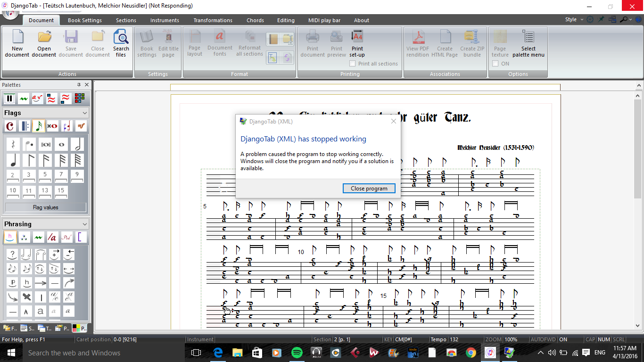Select the mf dynamics palette icon

click(81, 126)
